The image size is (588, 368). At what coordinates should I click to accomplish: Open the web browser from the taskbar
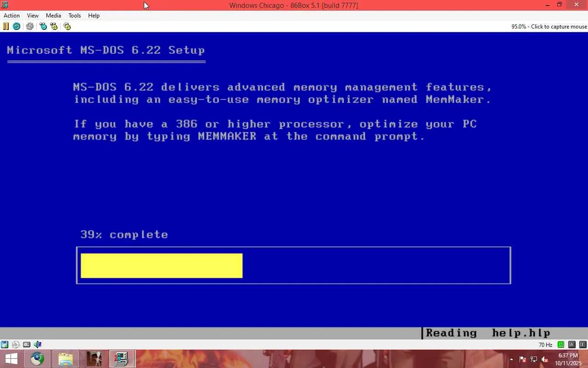click(37, 359)
